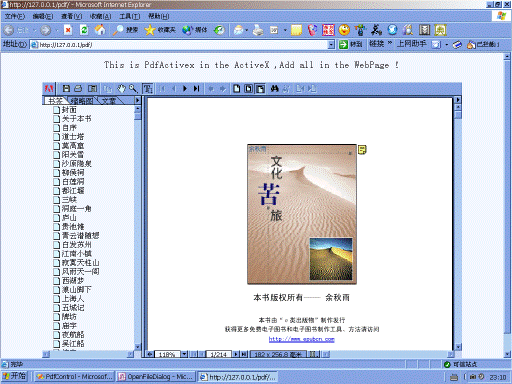Open the 庐山 bookmark
Viewport: 512px width, 384px height.
pos(69,217)
